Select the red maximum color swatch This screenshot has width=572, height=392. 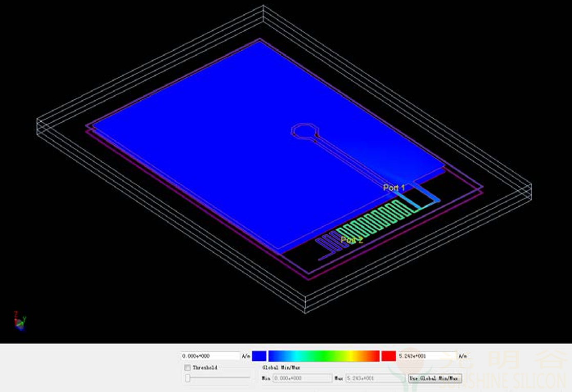pyautogui.click(x=389, y=356)
